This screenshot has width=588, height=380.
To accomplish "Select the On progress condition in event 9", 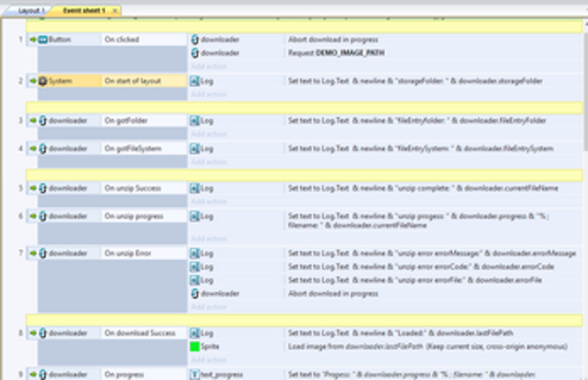I will click(144, 375).
